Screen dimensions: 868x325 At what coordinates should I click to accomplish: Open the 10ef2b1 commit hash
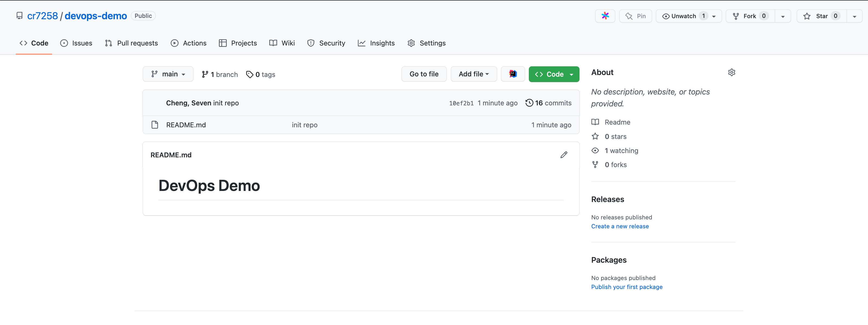click(461, 103)
